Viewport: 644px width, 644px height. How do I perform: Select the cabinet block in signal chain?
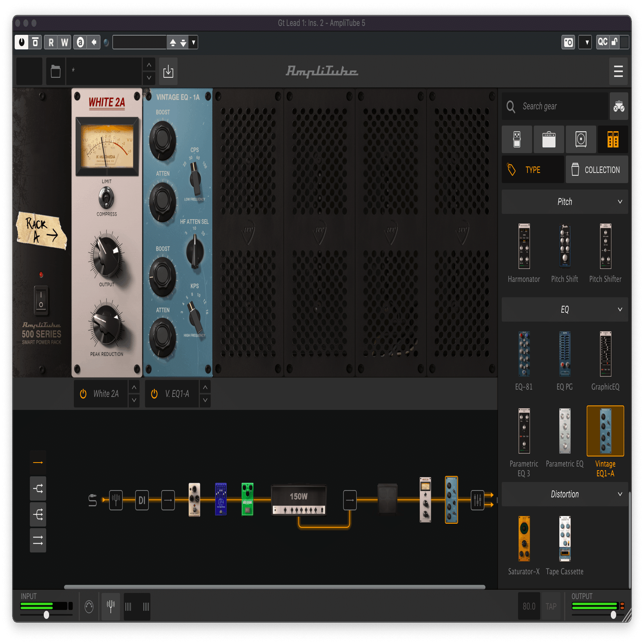click(387, 498)
